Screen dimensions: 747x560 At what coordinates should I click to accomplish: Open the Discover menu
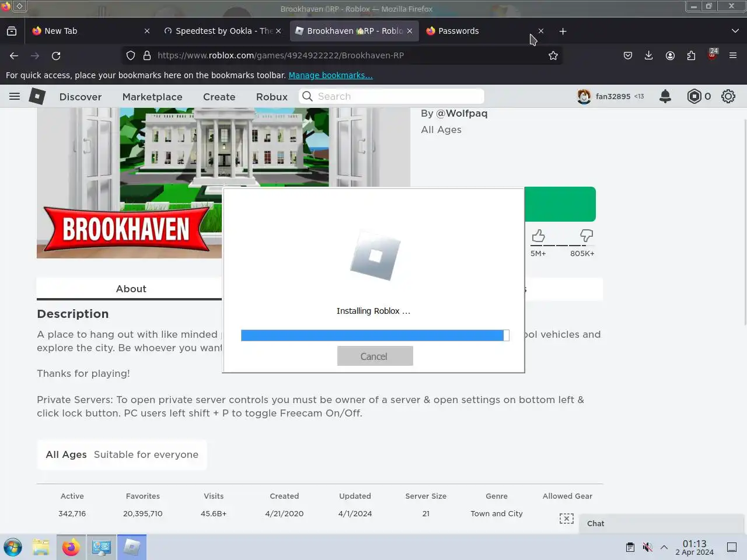(x=81, y=97)
